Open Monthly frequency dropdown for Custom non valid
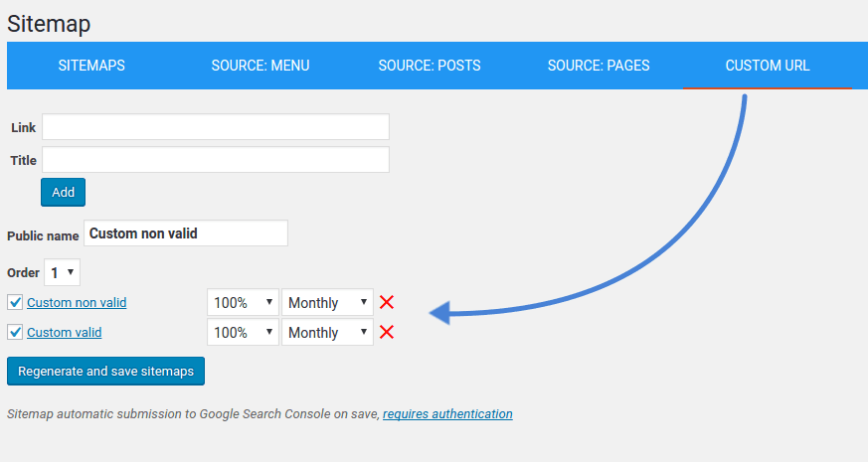Viewport: 868px width, 462px height. click(x=327, y=302)
